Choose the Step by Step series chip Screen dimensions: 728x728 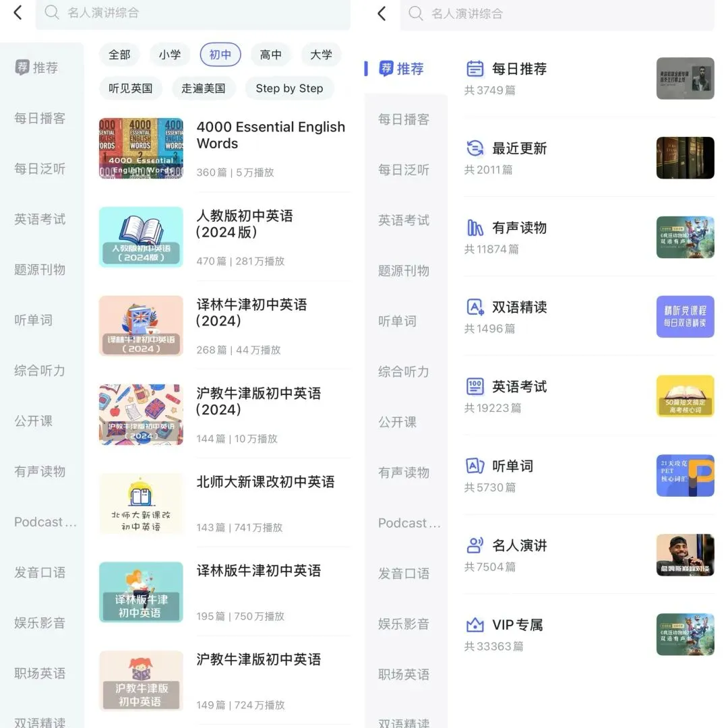point(289,88)
